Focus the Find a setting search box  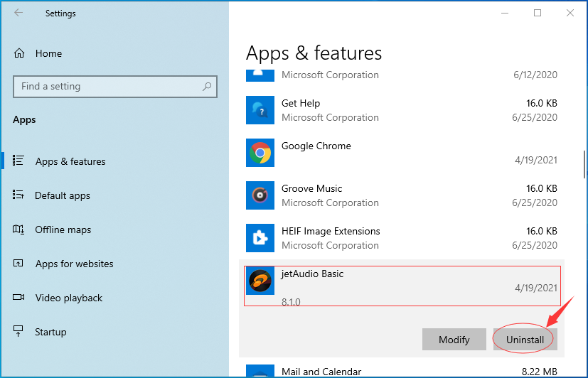click(115, 87)
